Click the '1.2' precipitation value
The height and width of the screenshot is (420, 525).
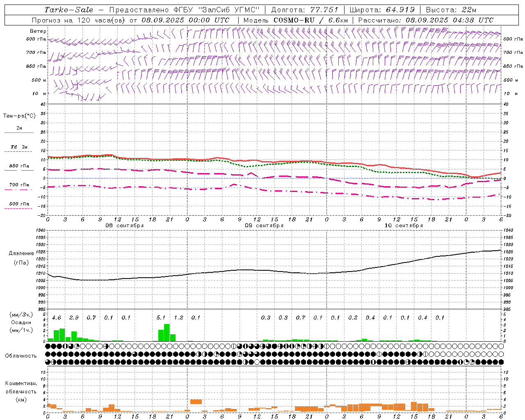tap(178, 317)
